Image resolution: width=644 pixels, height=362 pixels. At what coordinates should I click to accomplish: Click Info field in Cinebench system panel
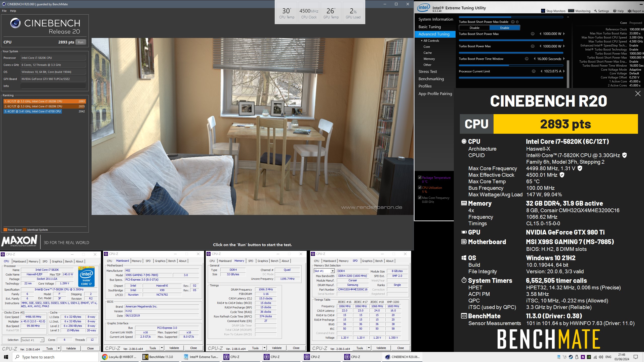tap(53, 86)
